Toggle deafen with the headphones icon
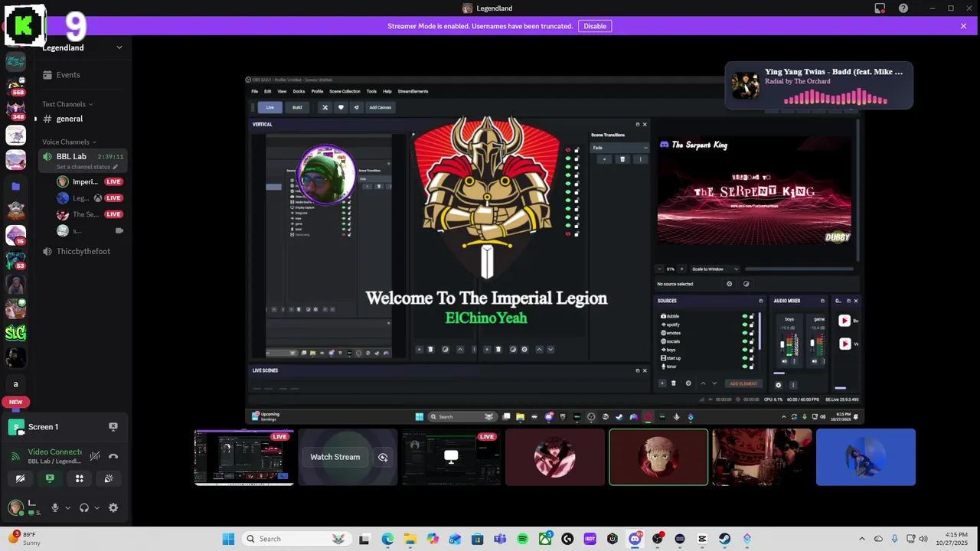980x551 pixels. (84, 507)
